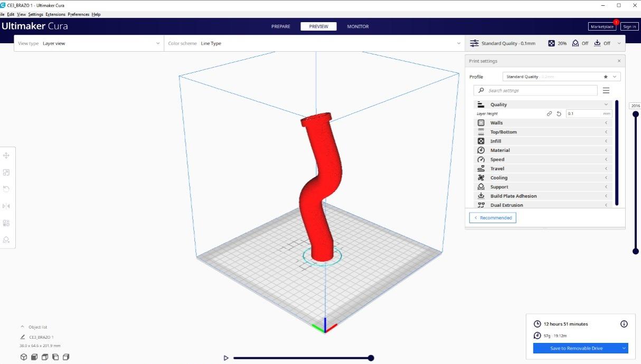
Task: Expand the Support settings section
Action: [x=544, y=187]
